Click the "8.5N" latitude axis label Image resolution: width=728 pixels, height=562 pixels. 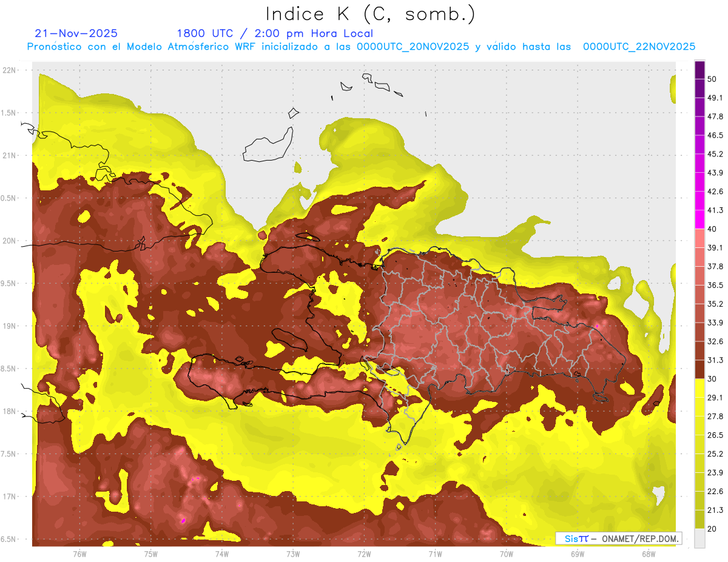pyautogui.click(x=8, y=369)
